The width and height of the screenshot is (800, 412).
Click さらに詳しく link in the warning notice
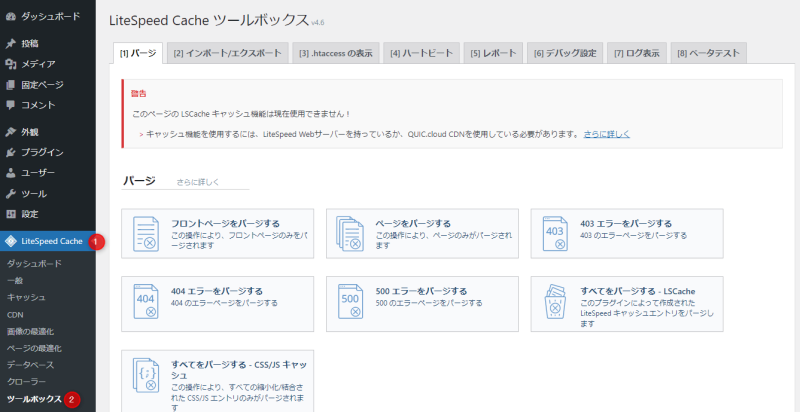(607, 133)
